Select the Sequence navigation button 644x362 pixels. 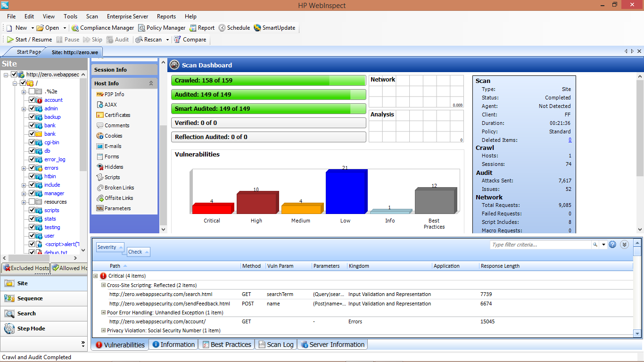tap(44, 298)
